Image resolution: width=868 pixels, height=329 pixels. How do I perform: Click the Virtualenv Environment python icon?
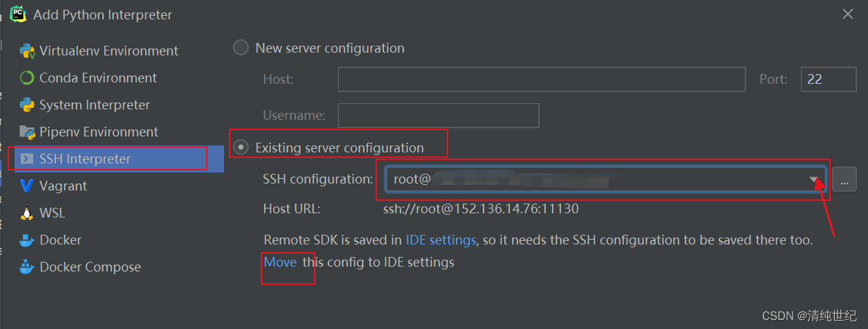coord(27,51)
